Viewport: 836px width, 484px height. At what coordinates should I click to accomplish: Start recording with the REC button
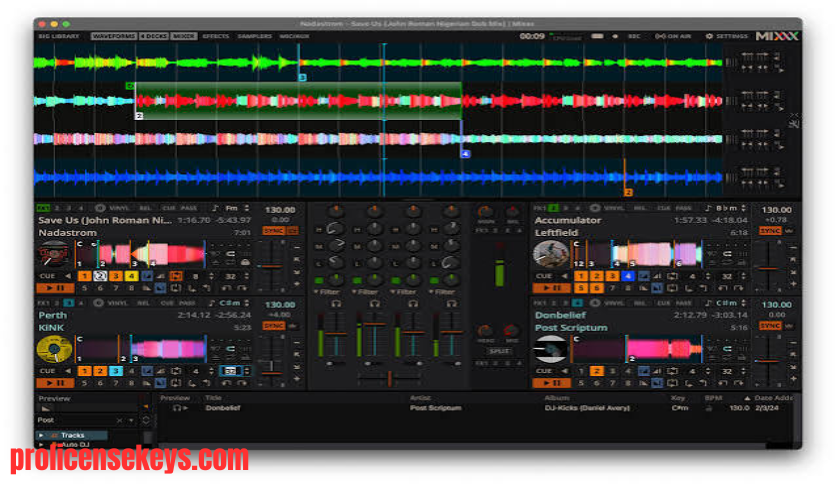[634, 36]
